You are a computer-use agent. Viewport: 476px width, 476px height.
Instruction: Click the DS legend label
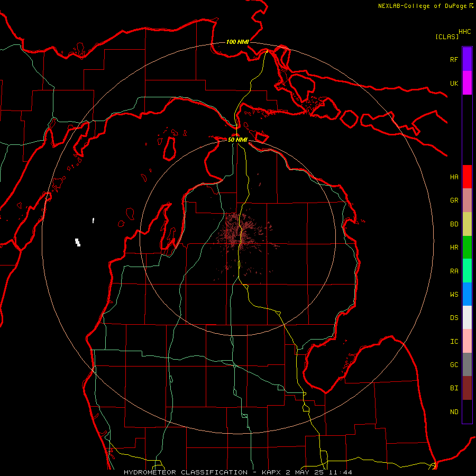(454, 318)
